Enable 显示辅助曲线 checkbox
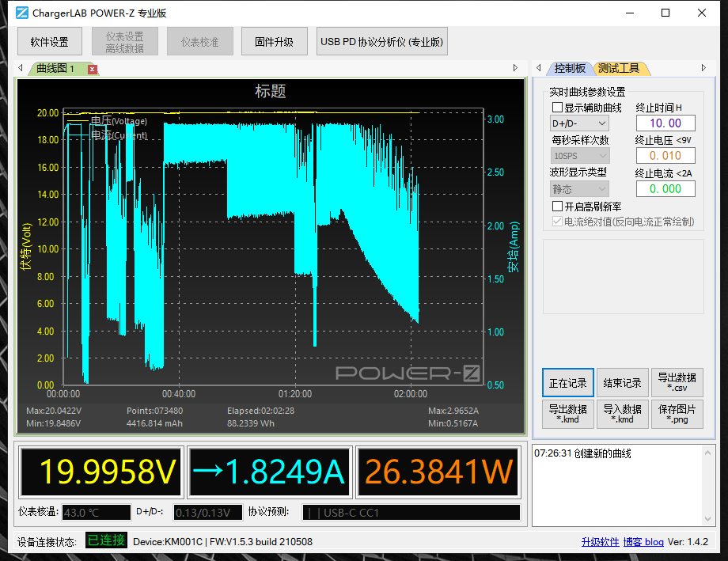728x561 pixels. coord(558,108)
